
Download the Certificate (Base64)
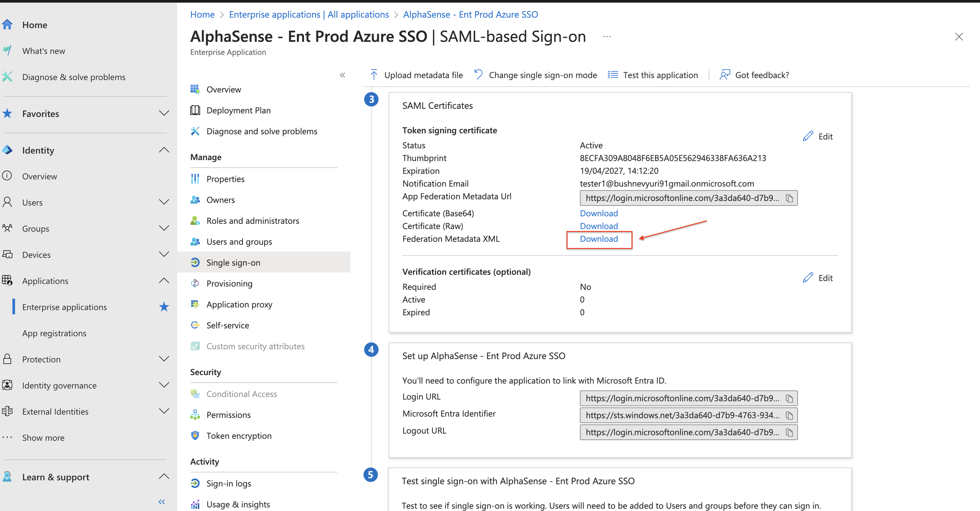tap(599, 213)
